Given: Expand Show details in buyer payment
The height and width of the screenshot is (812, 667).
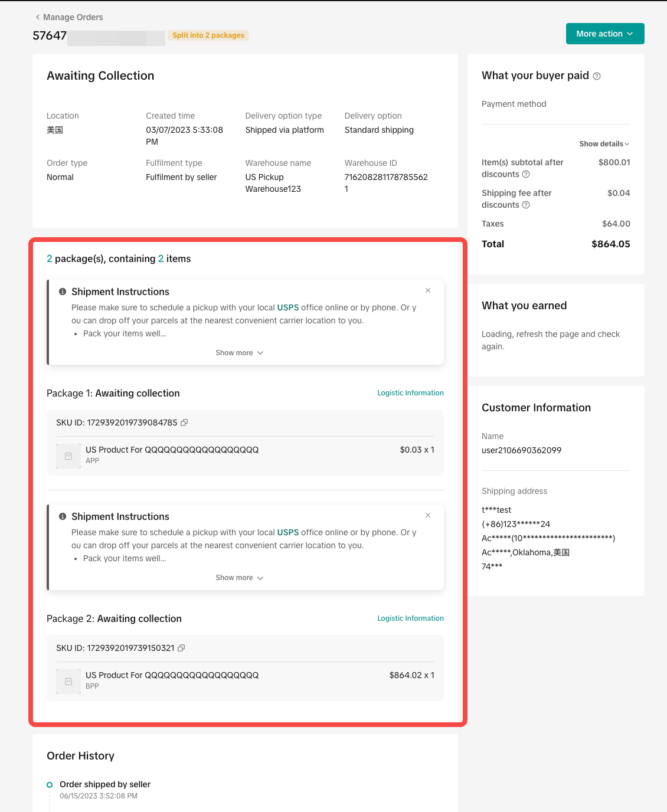Looking at the screenshot, I should point(604,144).
